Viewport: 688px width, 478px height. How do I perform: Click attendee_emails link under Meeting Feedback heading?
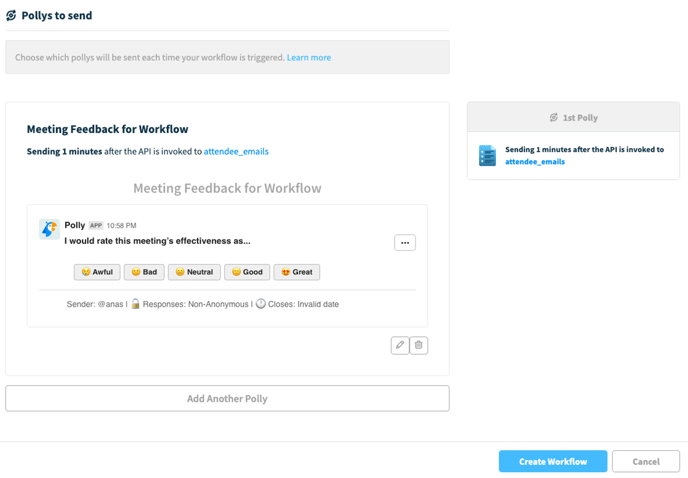click(236, 151)
